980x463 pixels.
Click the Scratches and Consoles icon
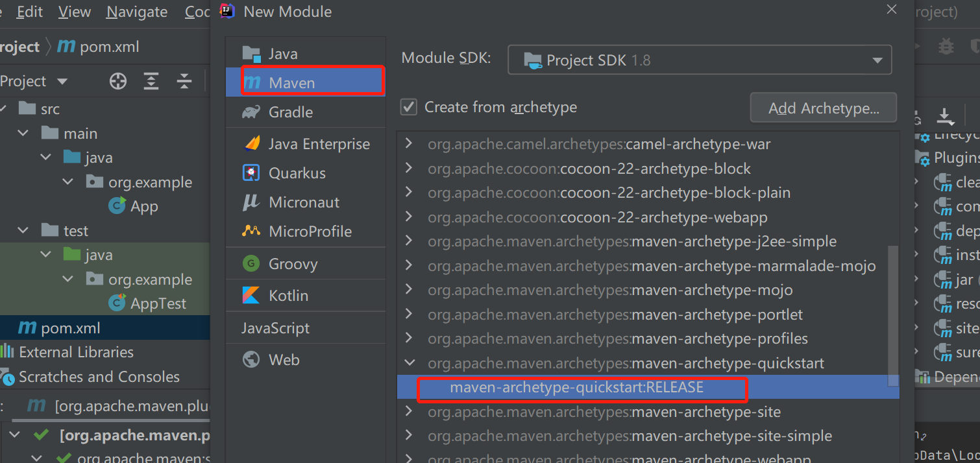tap(8, 377)
